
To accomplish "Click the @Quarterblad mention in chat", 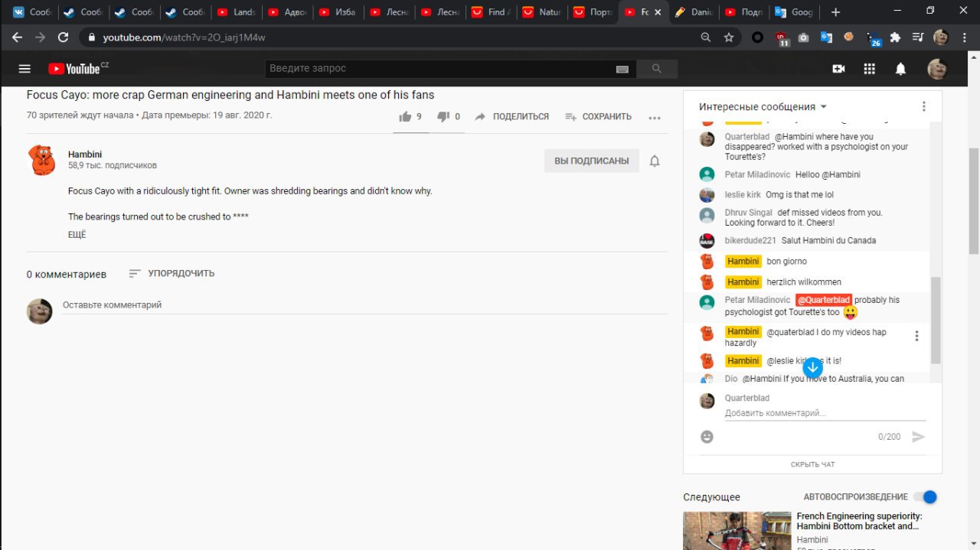I will [824, 300].
